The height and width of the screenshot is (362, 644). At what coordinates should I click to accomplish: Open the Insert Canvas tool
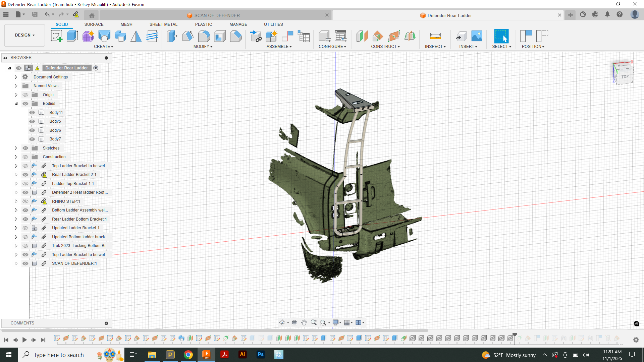click(x=477, y=35)
